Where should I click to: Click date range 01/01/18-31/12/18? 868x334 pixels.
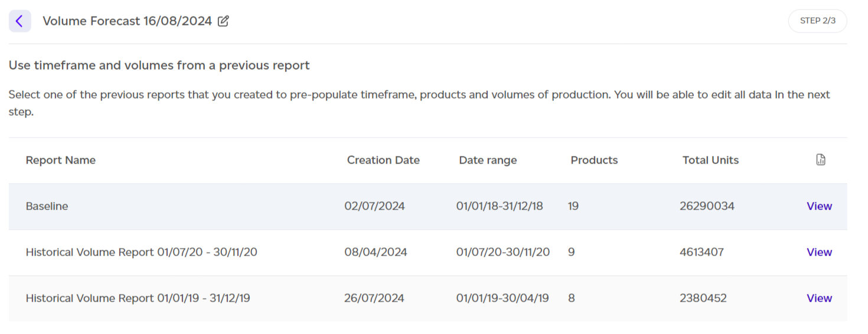pos(500,206)
